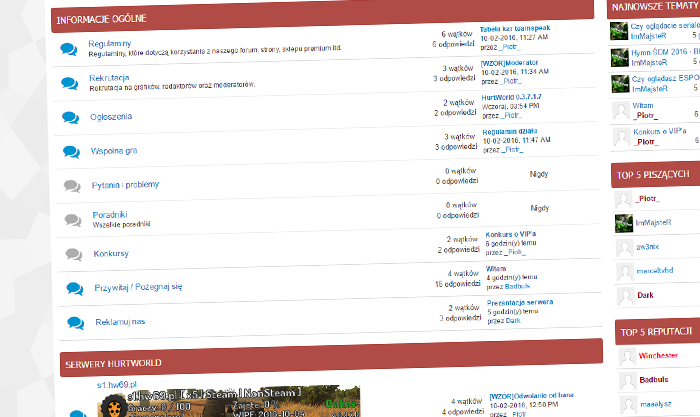Open last post Konkurs o VIP'a in Konkursy row
This screenshot has height=417, width=700.
tap(511, 234)
